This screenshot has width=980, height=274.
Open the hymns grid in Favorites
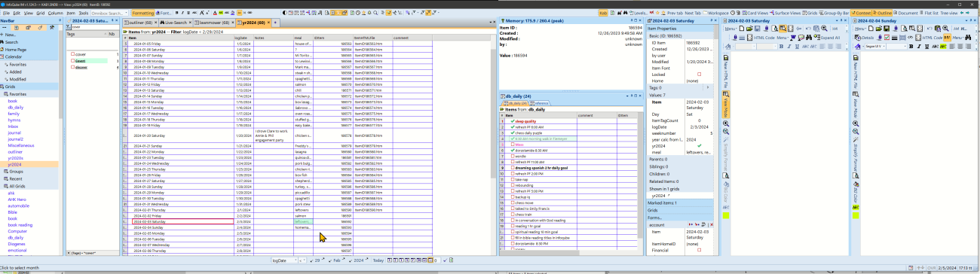[14, 120]
